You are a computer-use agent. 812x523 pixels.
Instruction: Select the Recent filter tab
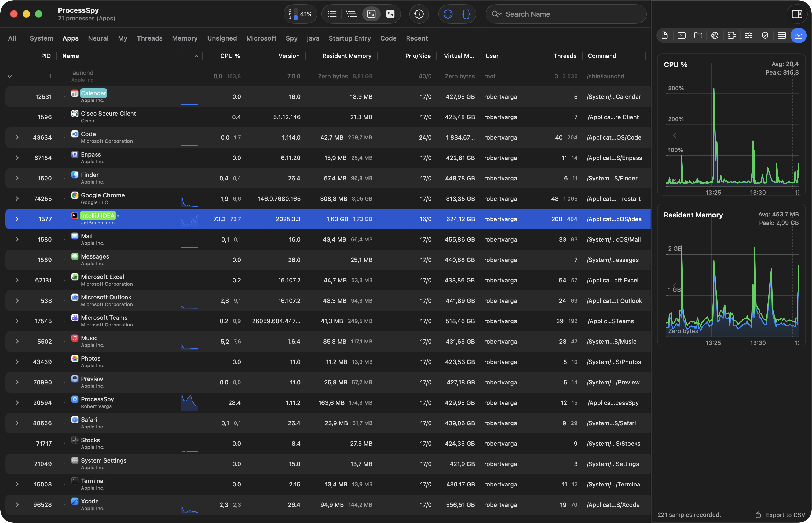point(417,38)
